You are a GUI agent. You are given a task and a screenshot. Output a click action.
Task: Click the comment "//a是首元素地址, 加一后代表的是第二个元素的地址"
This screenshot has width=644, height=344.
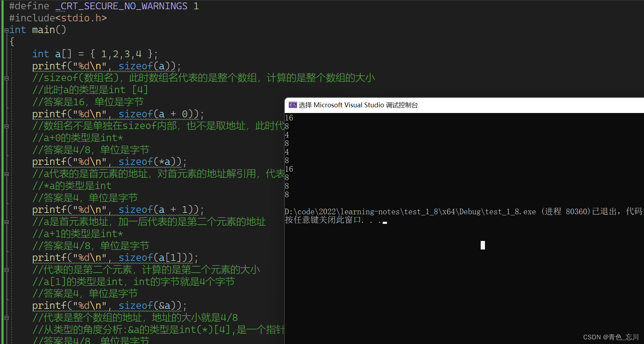click(149, 222)
